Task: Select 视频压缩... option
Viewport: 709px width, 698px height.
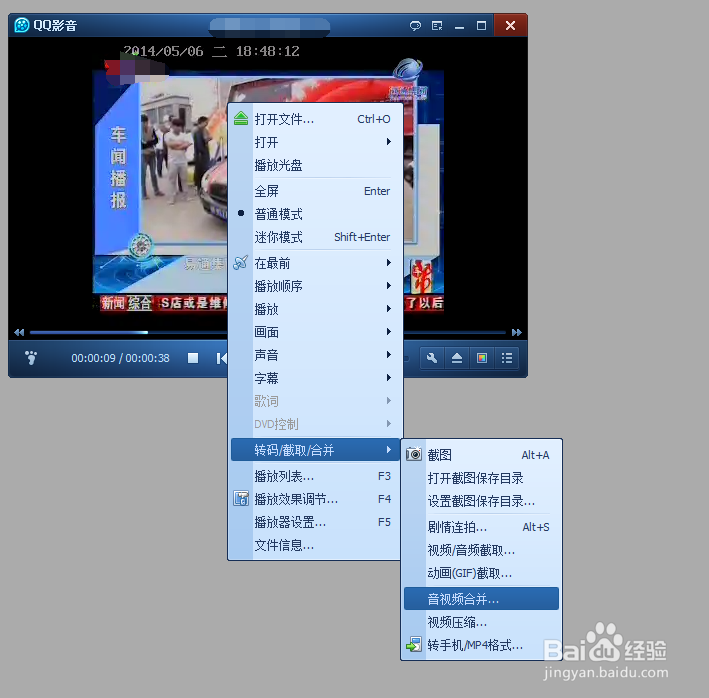Action: tap(481, 622)
